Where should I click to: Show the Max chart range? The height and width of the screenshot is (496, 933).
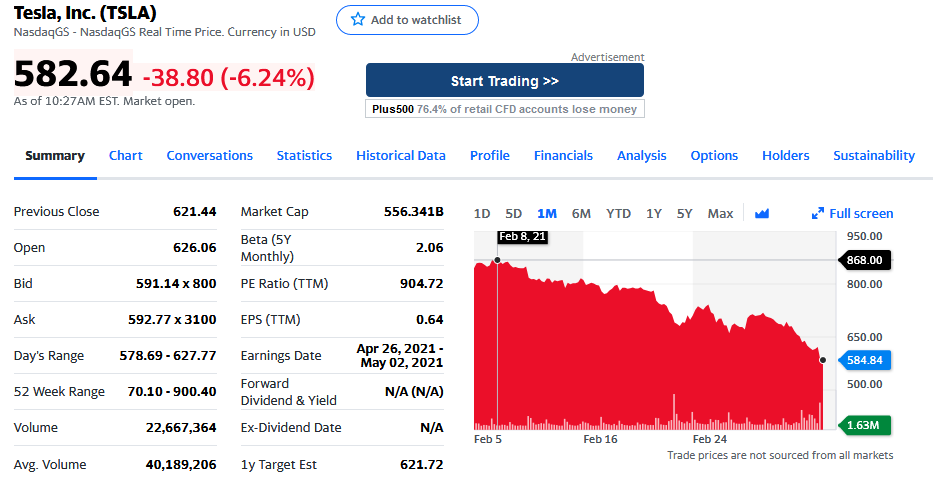[x=720, y=213]
